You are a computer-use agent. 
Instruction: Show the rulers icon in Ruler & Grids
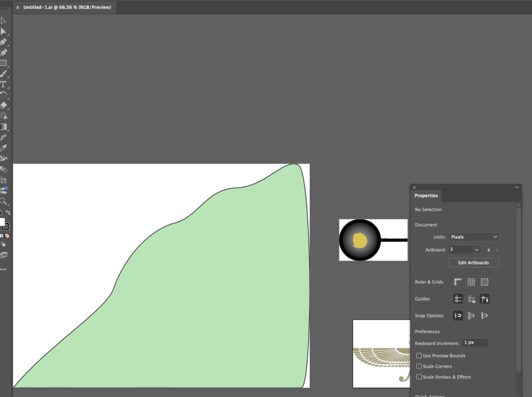click(458, 282)
